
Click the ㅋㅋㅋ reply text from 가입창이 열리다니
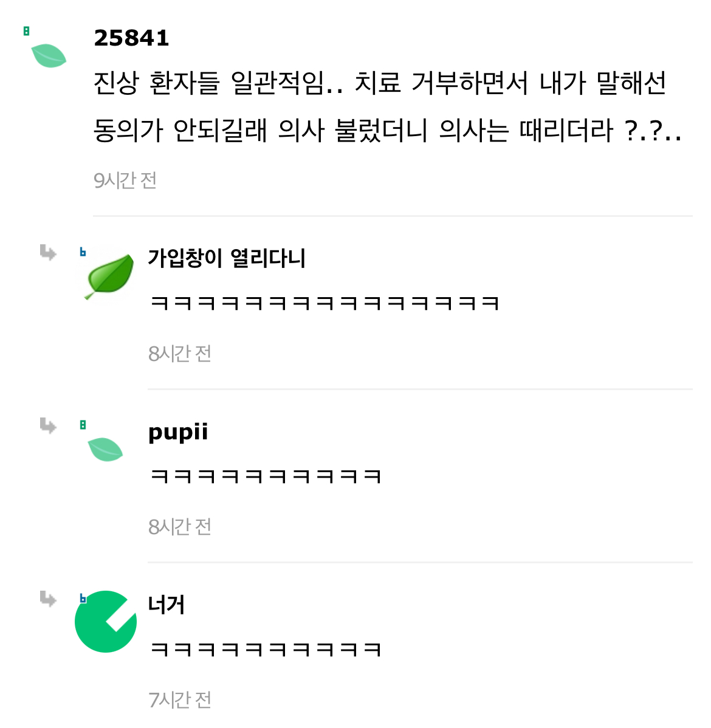tap(325, 303)
